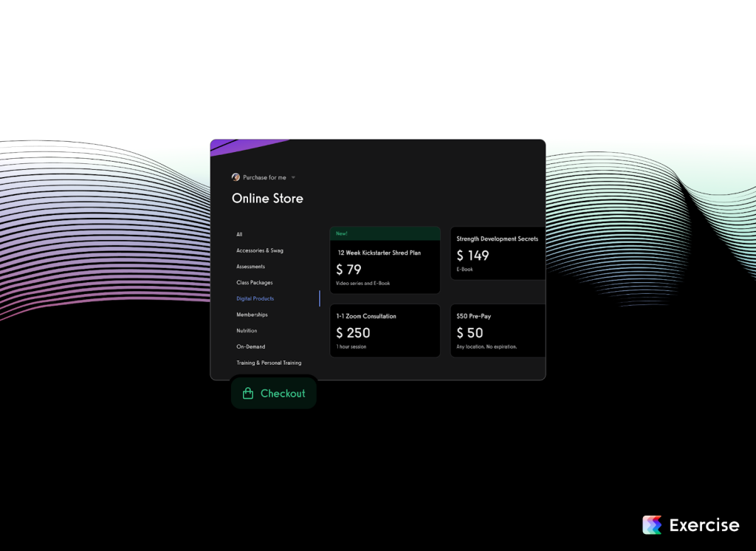Show the Nutrition category

tap(247, 331)
